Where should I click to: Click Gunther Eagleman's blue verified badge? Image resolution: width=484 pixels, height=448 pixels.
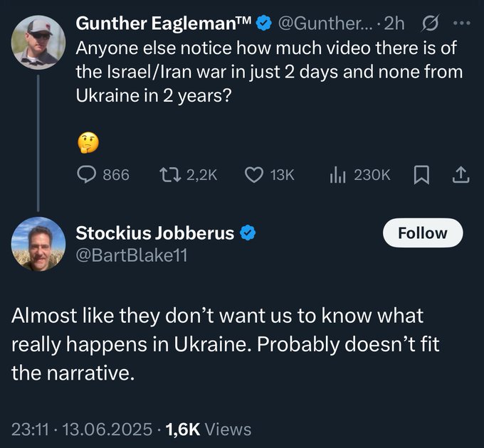[x=263, y=23]
